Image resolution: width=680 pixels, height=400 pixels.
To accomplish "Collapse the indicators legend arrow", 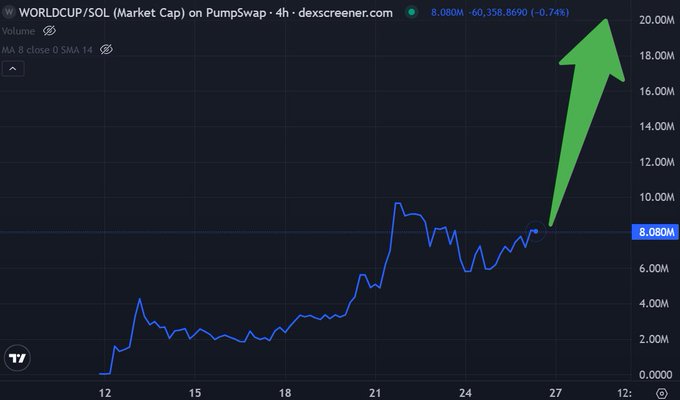I will [x=13, y=69].
